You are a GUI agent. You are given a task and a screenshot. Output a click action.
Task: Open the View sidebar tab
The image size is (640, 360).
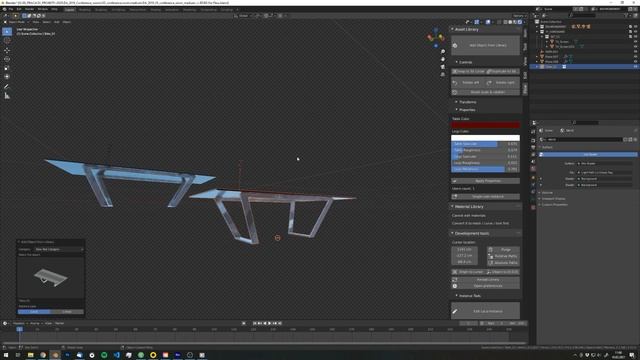click(x=525, y=61)
